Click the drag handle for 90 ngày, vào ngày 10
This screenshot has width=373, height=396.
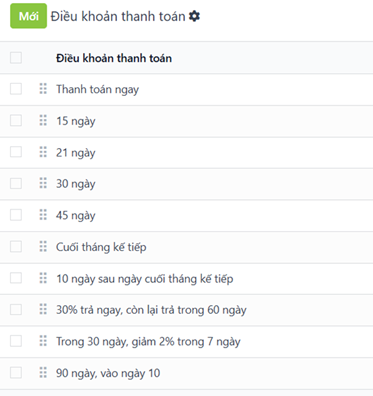[43, 373]
